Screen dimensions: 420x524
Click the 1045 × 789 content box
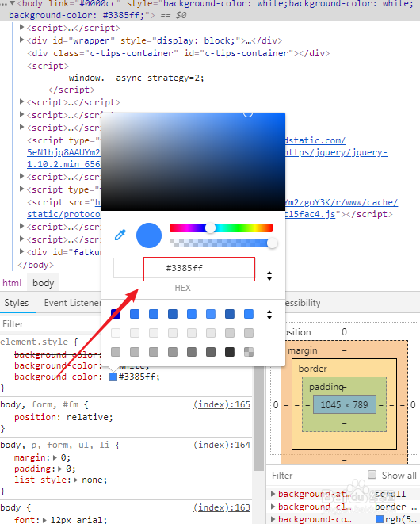(x=345, y=405)
